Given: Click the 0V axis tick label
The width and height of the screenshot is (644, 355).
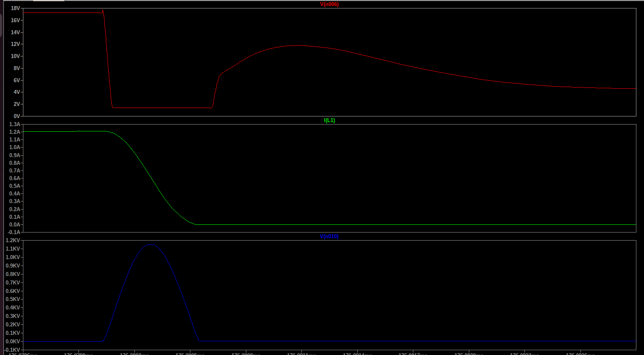Looking at the screenshot, I should pyautogui.click(x=17, y=116).
